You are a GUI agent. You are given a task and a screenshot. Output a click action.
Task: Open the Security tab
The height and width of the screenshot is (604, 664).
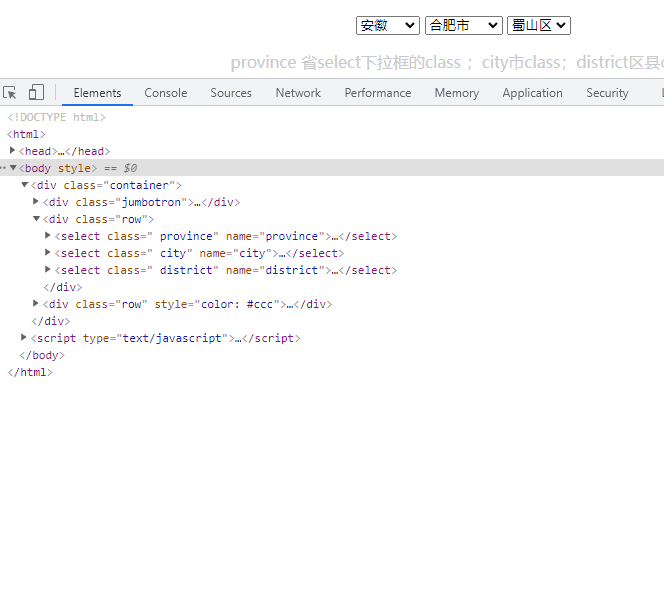click(607, 93)
